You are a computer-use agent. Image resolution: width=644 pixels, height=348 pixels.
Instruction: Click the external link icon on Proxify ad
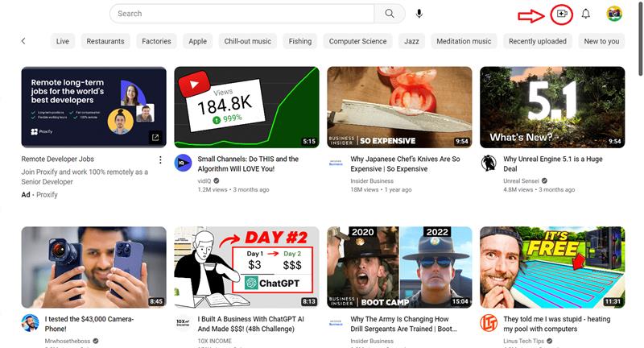[x=155, y=138]
